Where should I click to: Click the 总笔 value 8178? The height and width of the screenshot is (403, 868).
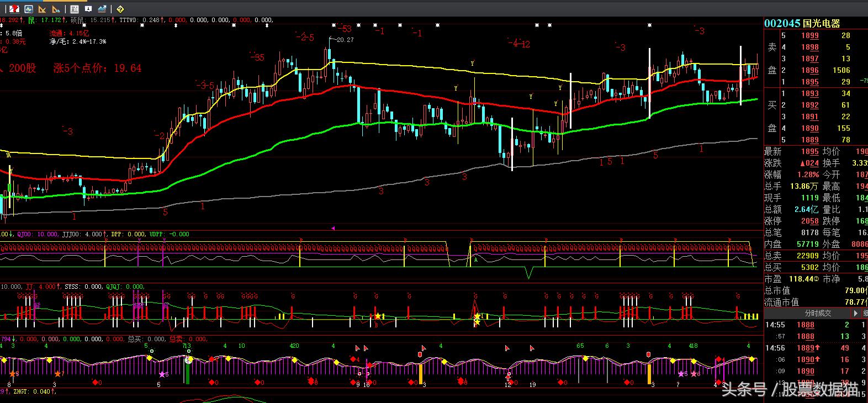click(810, 232)
